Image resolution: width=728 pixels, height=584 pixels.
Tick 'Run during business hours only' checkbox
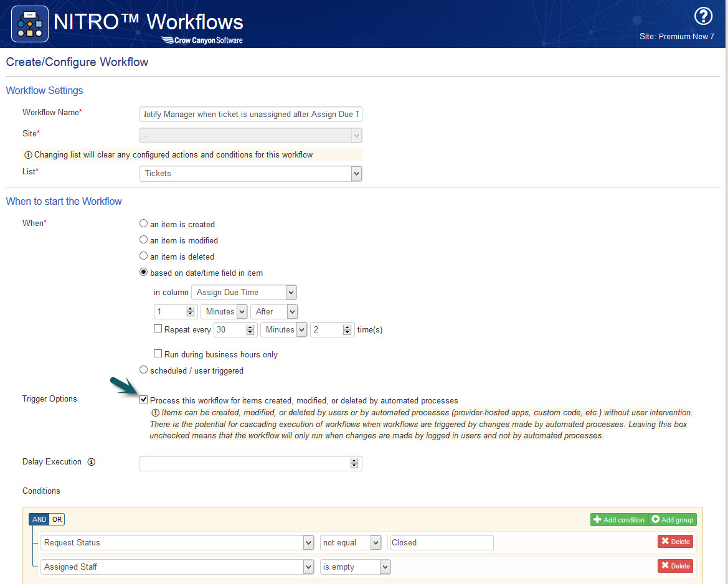(x=158, y=354)
